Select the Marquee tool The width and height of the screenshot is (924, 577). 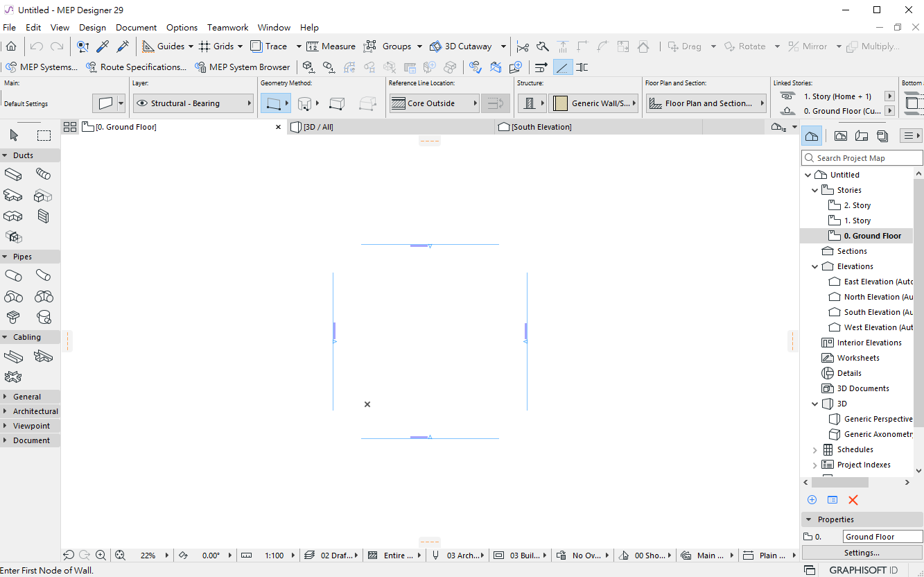click(44, 135)
